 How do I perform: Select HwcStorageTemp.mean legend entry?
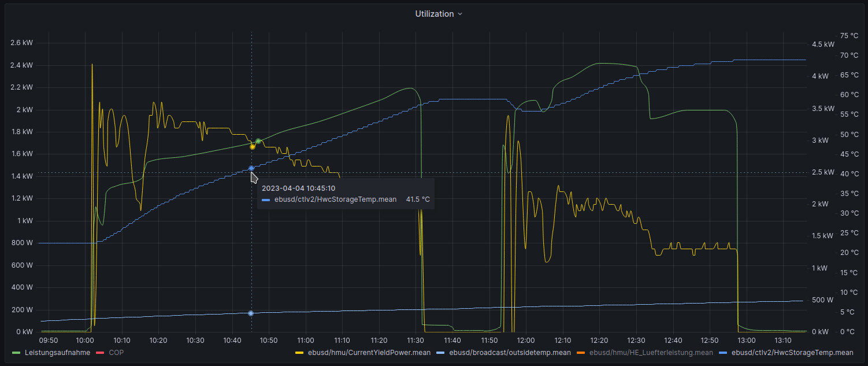(792, 353)
